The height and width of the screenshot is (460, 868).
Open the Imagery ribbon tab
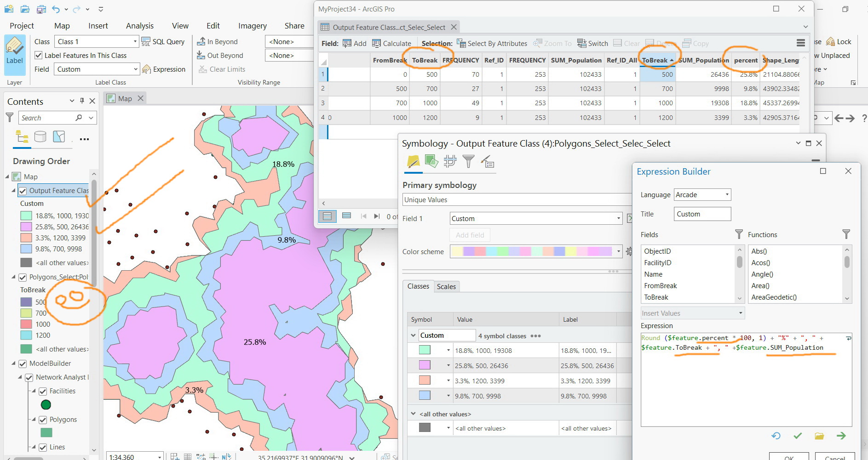click(252, 26)
